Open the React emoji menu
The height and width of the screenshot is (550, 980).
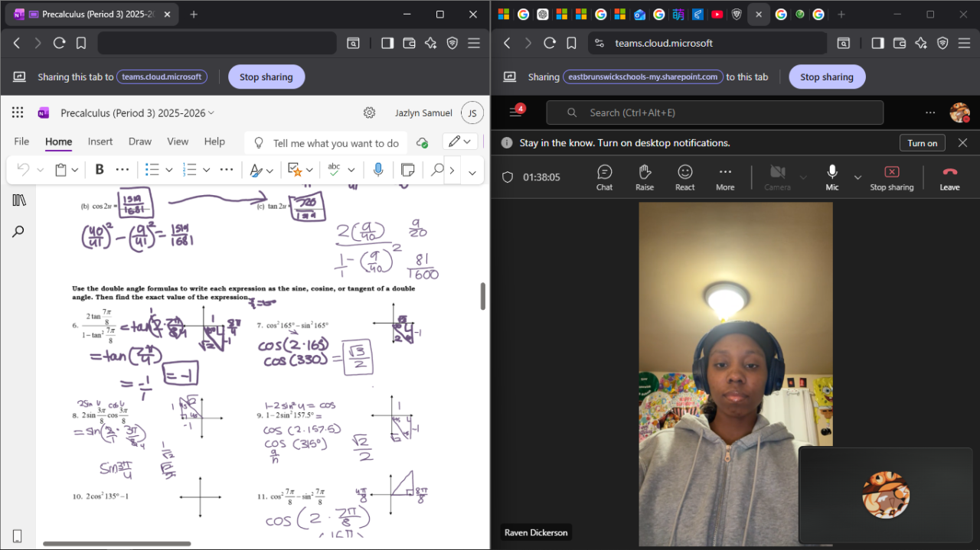point(684,177)
